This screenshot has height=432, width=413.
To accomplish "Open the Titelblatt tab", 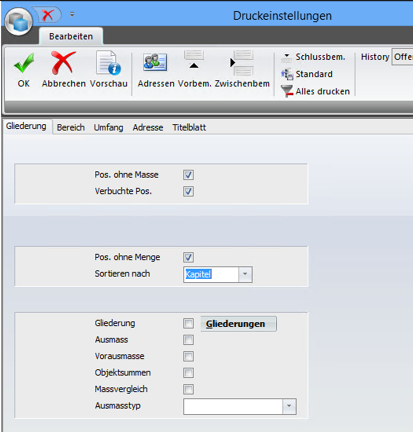I will click(189, 128).
